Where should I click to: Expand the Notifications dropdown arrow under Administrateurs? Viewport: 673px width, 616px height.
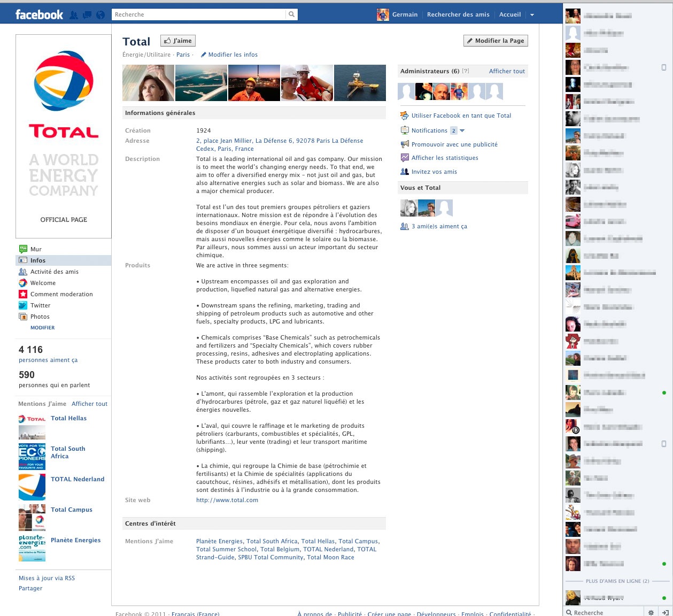[x=462, y=130]
